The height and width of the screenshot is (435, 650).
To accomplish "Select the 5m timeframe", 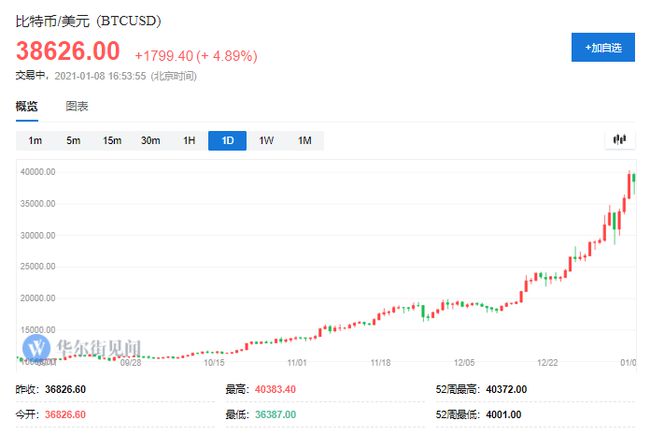I will pos(73,141).
